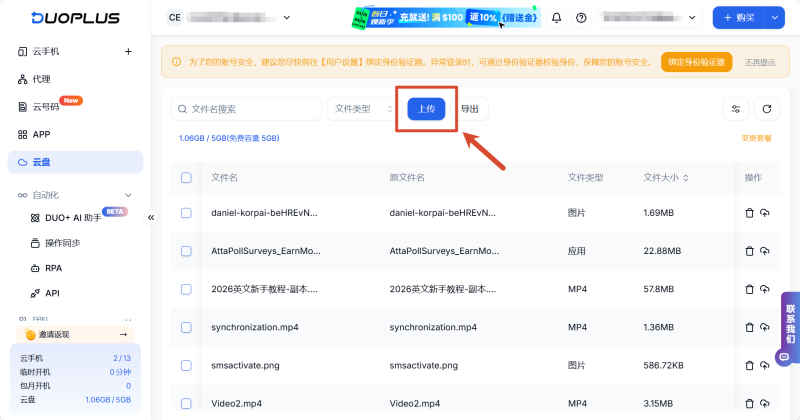This screenshot has width=800, height=420.
Task: Click the blue 上传 upload button
Action: tap(426, 109)
